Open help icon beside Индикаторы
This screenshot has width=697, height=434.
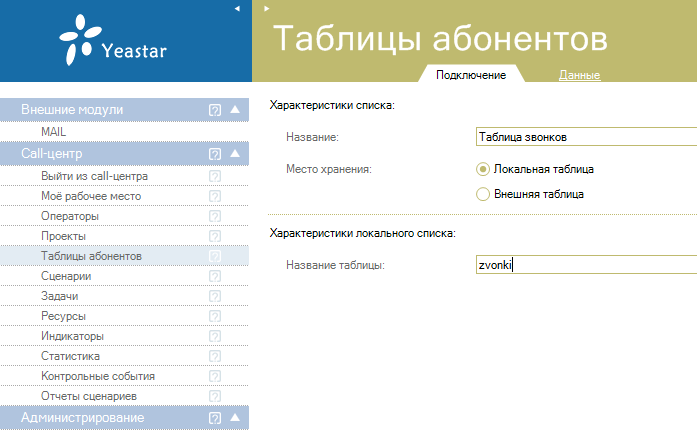coord(214,336)
